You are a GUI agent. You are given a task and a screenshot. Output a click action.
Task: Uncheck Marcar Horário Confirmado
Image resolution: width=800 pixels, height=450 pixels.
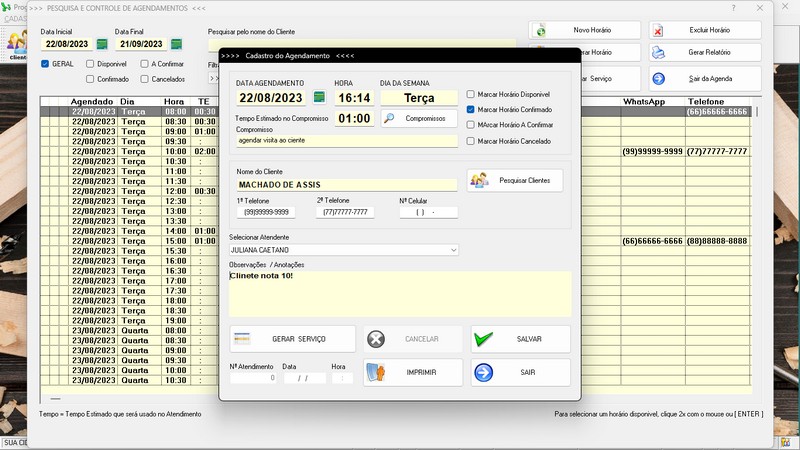pyautogui.click(x=470, y=110)
